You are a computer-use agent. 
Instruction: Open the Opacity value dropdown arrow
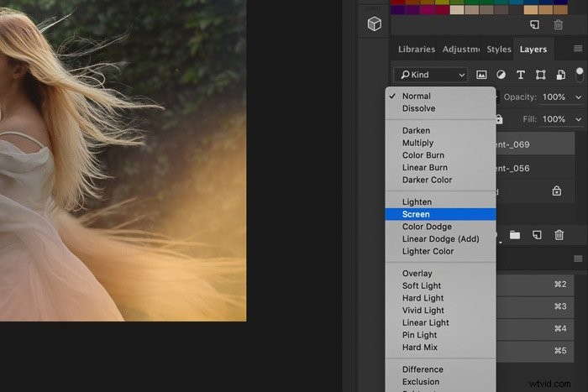click(x=578, y=97)
